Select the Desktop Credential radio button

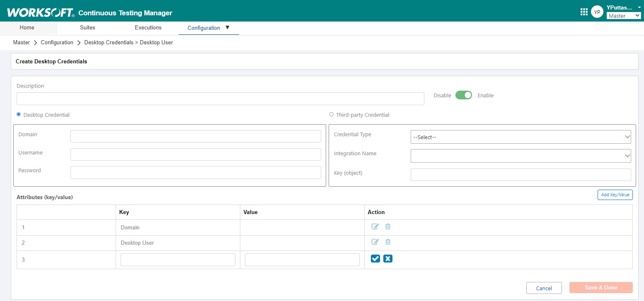[x=19, y=114]
